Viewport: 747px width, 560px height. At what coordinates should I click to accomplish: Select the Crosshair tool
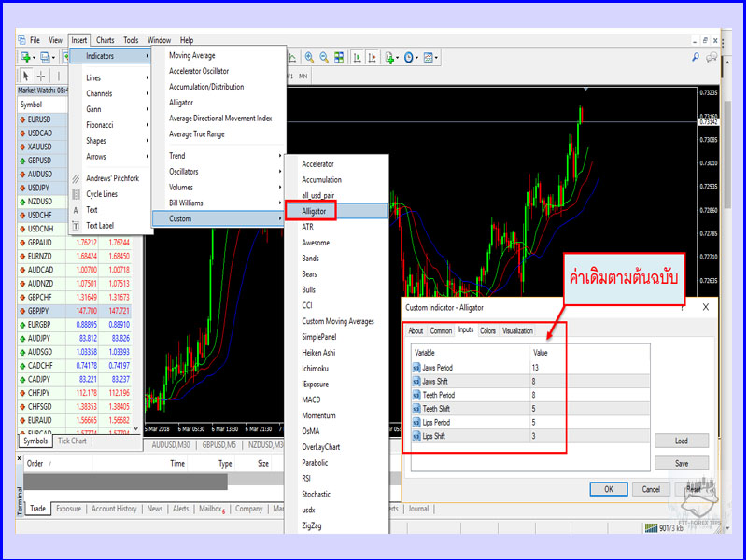(x=41, y=76)
